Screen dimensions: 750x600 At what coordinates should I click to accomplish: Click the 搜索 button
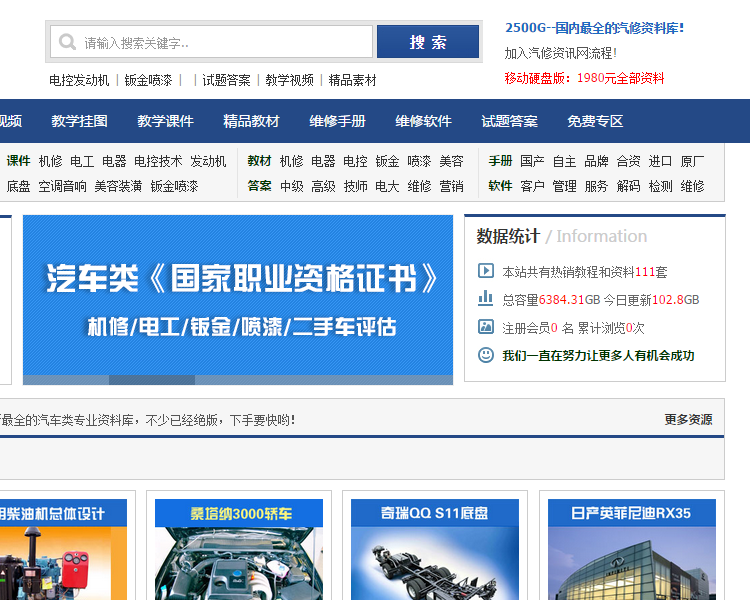(428, 42)
